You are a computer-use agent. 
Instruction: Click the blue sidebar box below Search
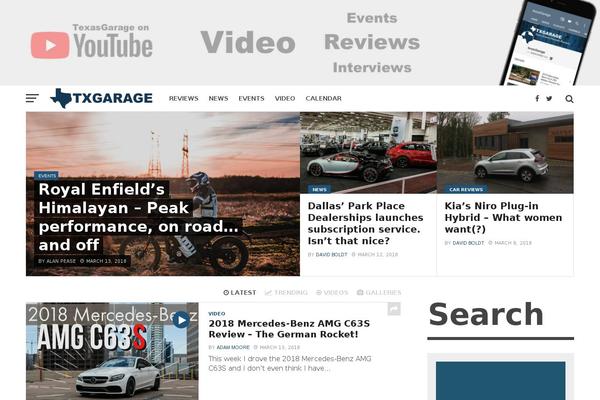click(501, 380)
